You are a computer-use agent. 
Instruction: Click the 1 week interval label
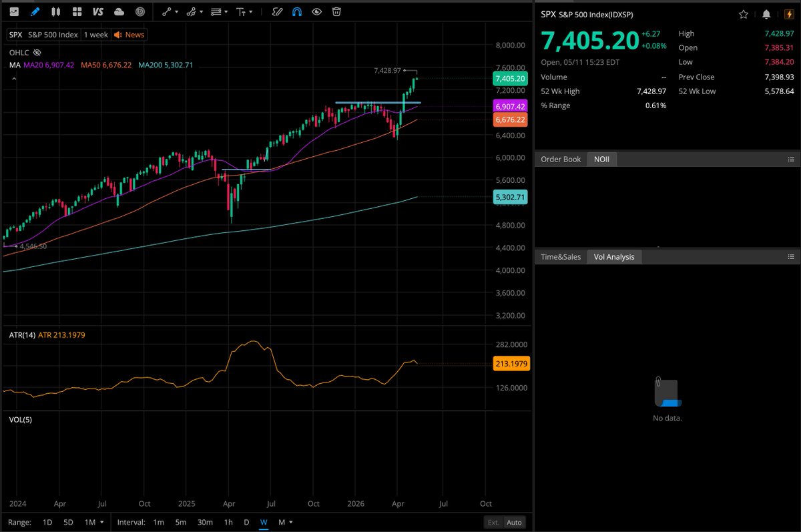coord(95,35)
